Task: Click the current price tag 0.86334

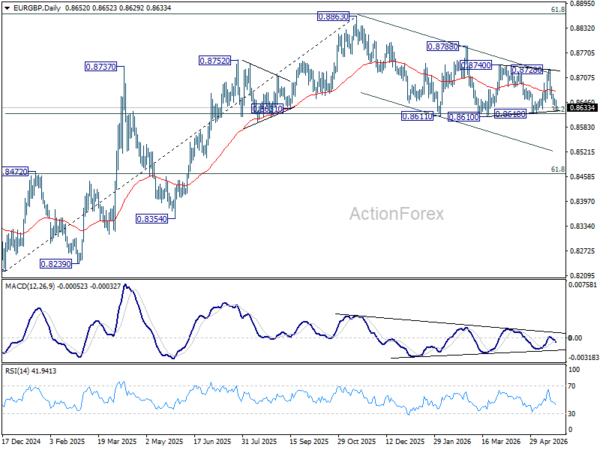Action: pos(582,108)
